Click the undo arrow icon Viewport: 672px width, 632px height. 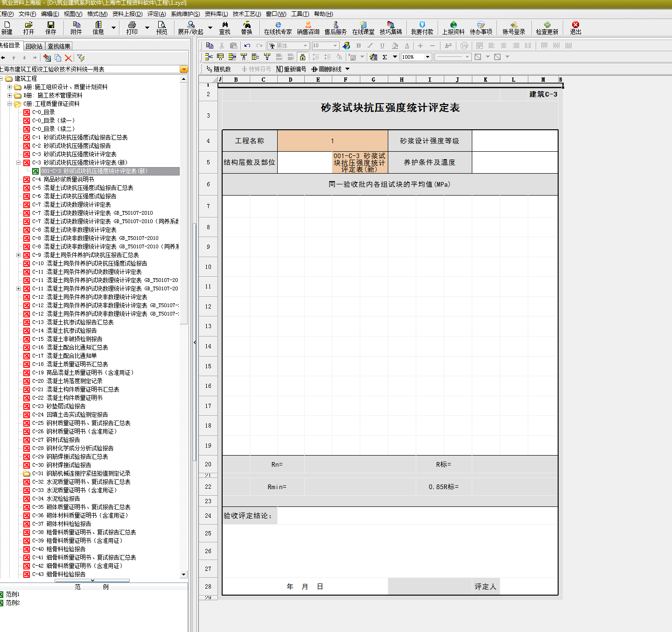(x=247, y=45)
